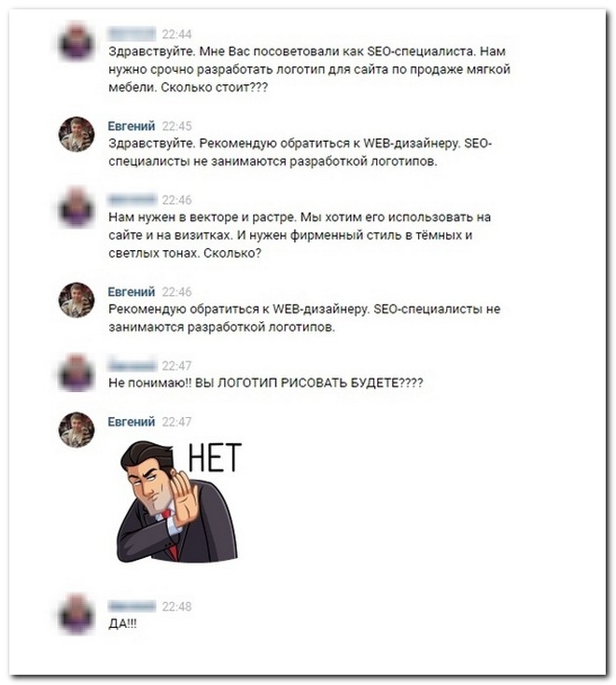The image size is (616, 685).
Task: Open Евгений name link at 22:45
Action: pyautogui.click(x=132, y=126)
